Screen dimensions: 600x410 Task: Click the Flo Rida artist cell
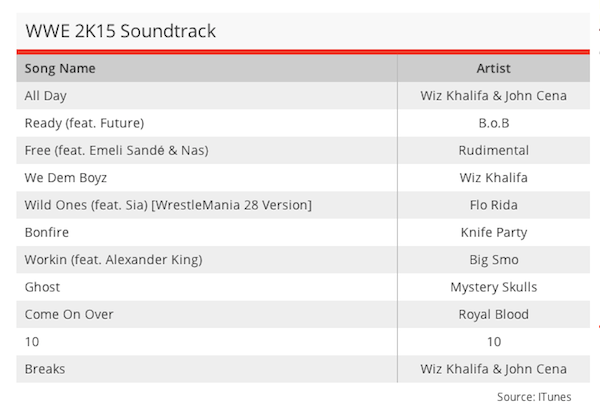tap(493, 205)
